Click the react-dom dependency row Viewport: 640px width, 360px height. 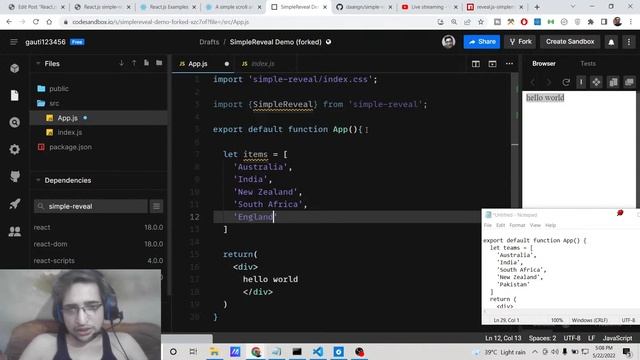(98, 244)
